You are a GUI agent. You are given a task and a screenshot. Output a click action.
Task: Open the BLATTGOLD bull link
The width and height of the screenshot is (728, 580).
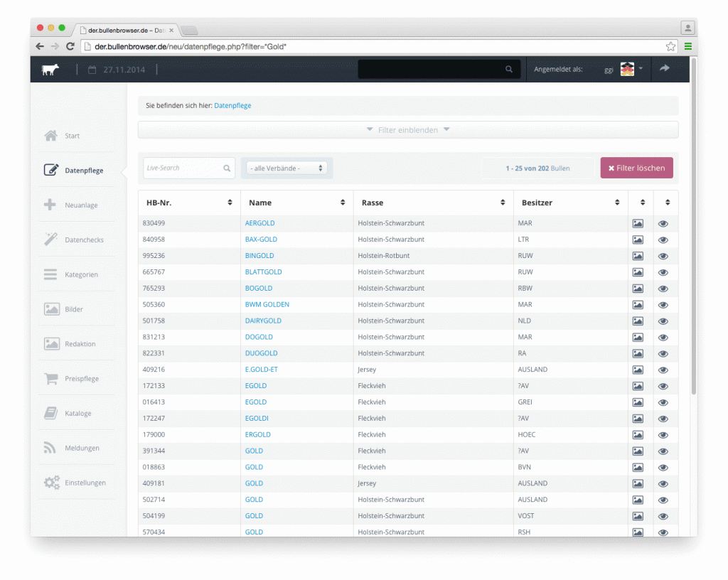click(263, 272)
